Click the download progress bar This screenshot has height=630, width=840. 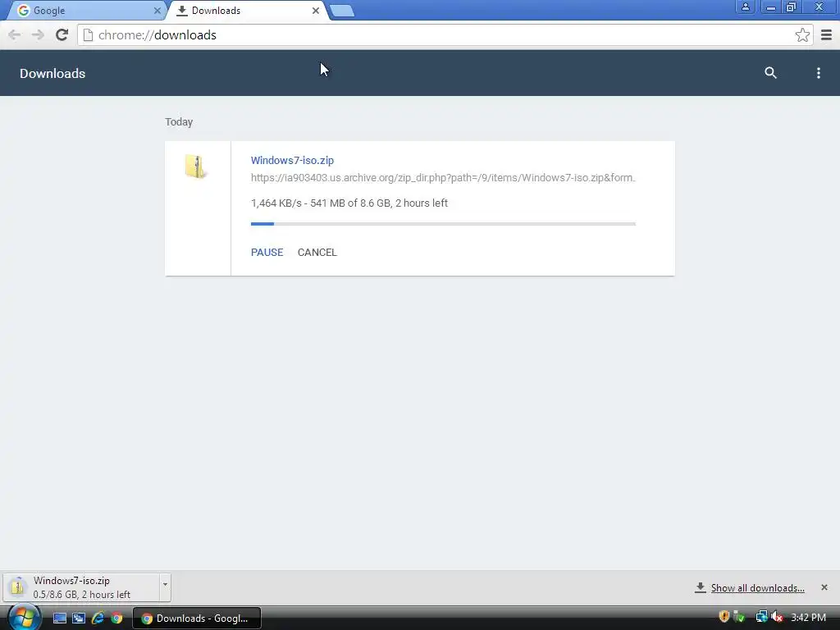pyautogui.click(x=443, y=224)
